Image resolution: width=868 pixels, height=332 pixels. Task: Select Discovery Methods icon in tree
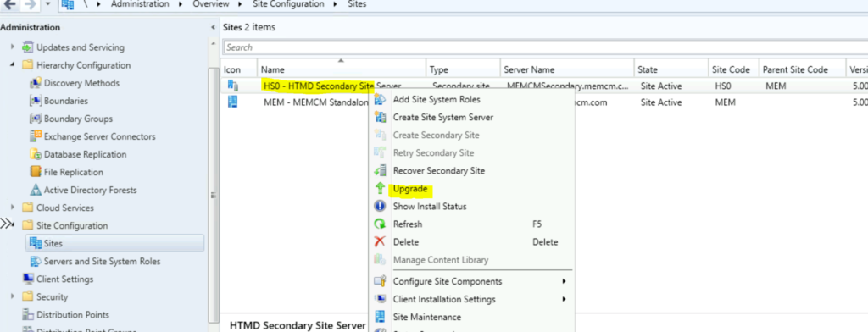click(x=36, y=83)
